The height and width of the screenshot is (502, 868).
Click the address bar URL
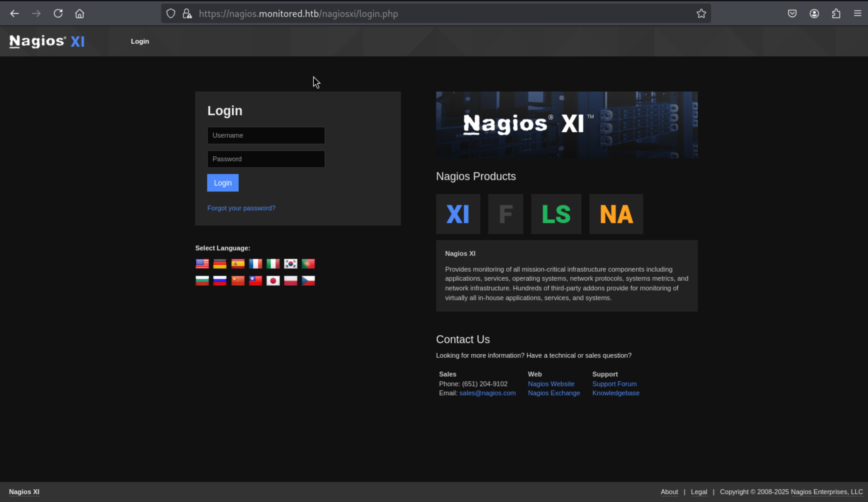pyautogui.click(x=298, y=14)
